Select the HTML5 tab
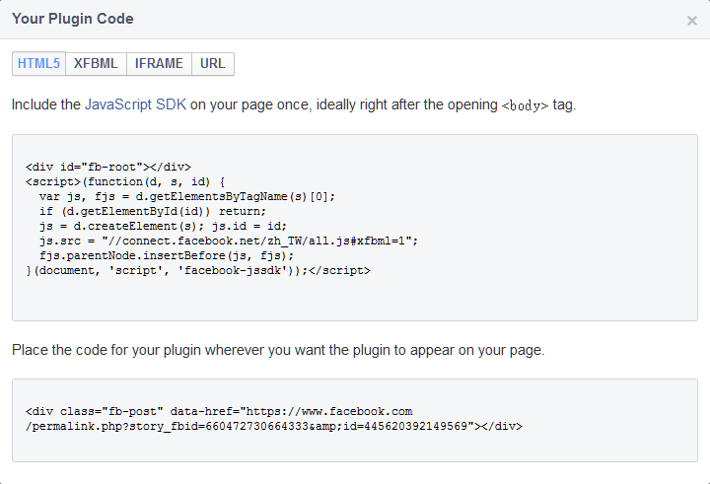This screenshot has width=710, height=484. (x=39, y=63)
